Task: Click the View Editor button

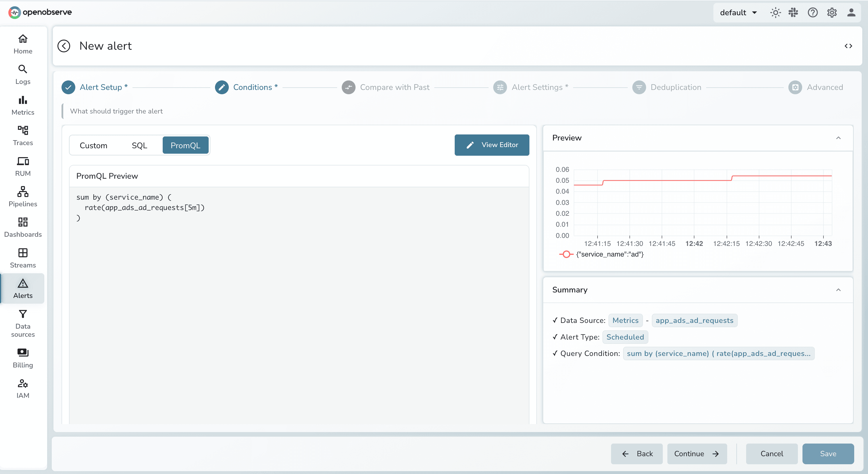Action: point(492,145)
